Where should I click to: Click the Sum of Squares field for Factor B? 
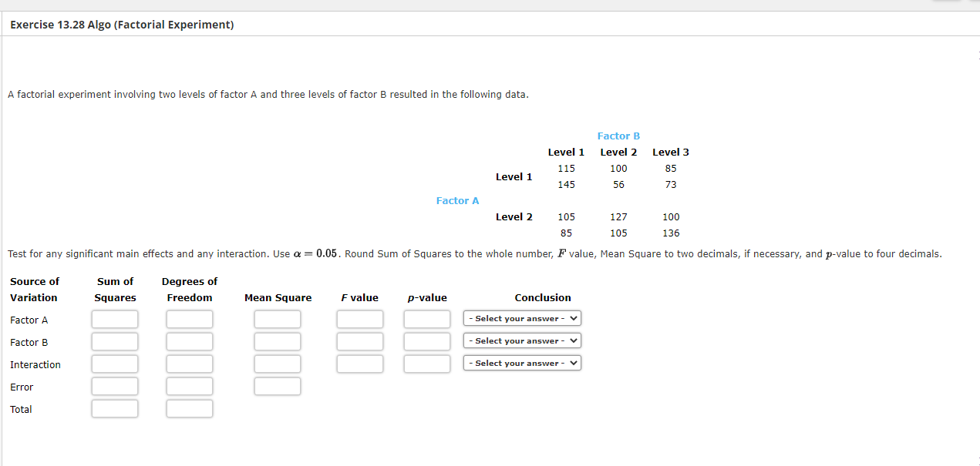tap(115, 341)
